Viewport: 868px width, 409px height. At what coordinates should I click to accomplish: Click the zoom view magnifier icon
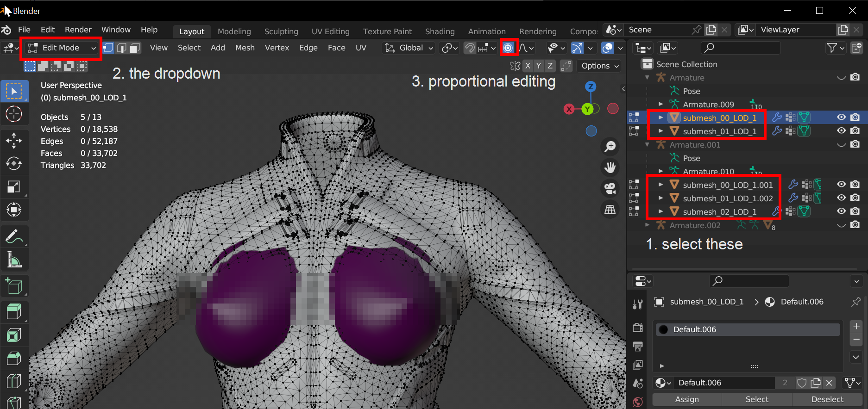coord(610,147)
